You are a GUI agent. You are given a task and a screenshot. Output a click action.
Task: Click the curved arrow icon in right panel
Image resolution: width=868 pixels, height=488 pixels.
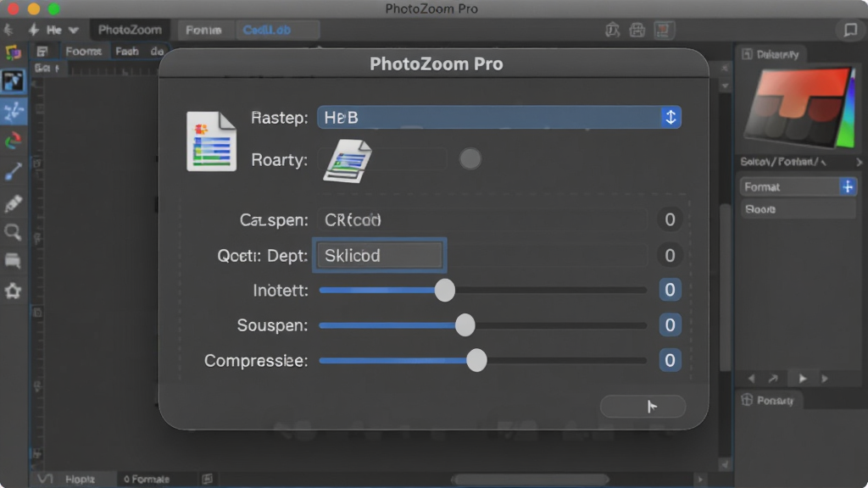773,379
